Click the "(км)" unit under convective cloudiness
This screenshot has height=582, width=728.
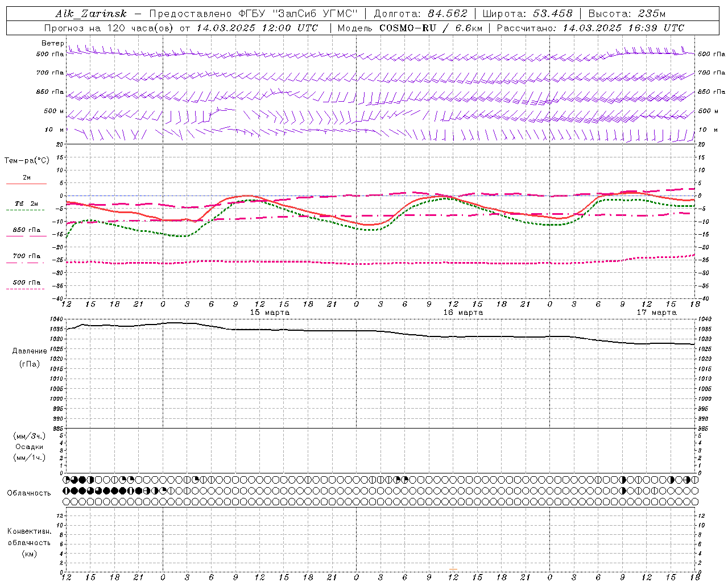click(x=29, y=554)
